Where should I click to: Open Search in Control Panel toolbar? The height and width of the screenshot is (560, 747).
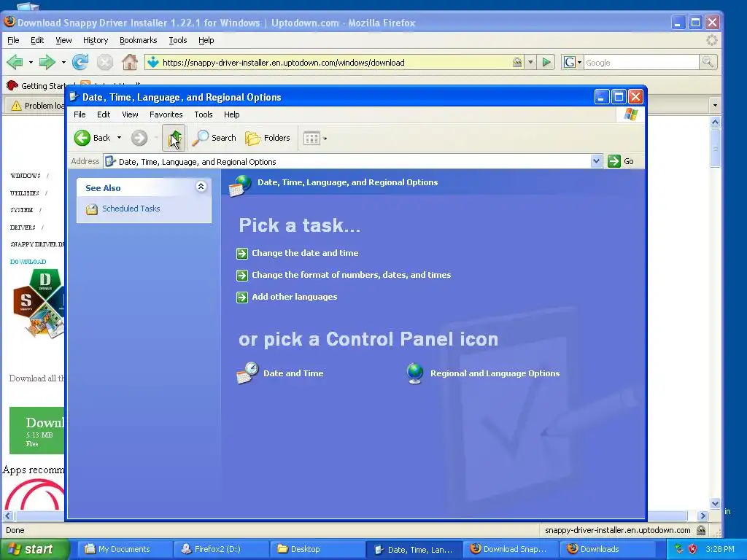coord(214,138)
